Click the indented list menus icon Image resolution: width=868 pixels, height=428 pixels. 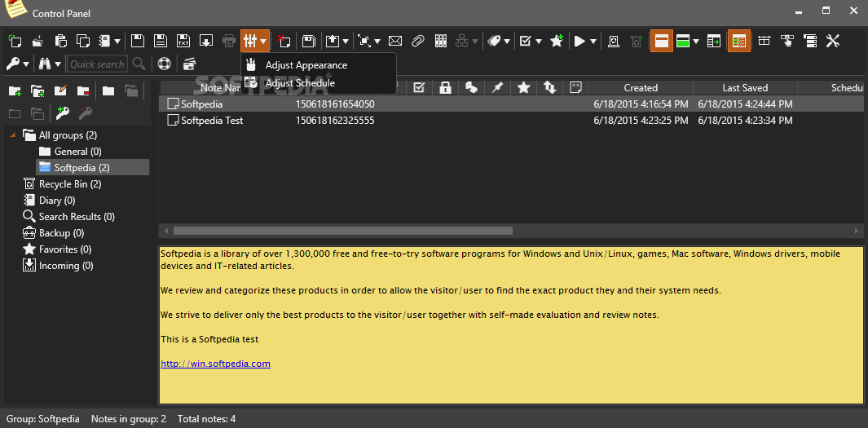pyautogui.click(x=810, y=41)
